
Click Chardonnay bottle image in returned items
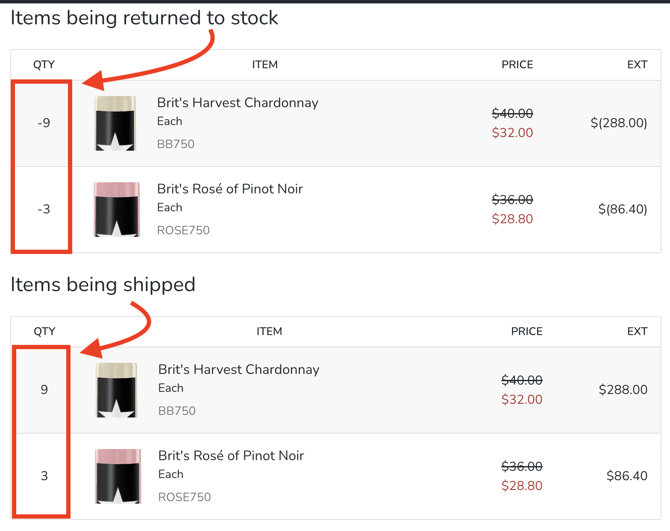pos(116,123)
